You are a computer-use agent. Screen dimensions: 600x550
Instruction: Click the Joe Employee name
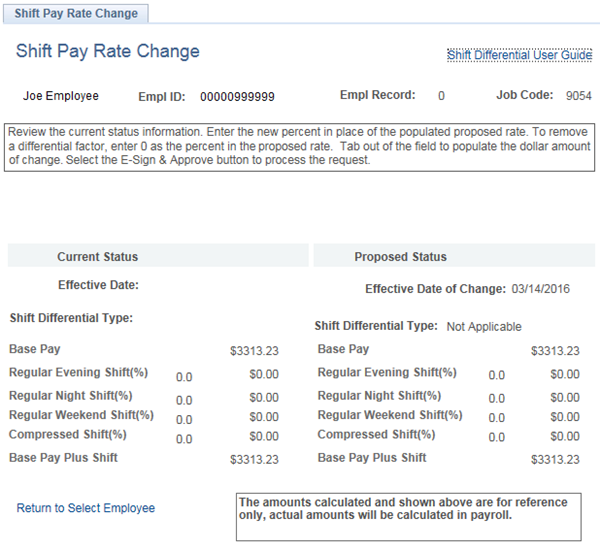click(x=61, y=96)
